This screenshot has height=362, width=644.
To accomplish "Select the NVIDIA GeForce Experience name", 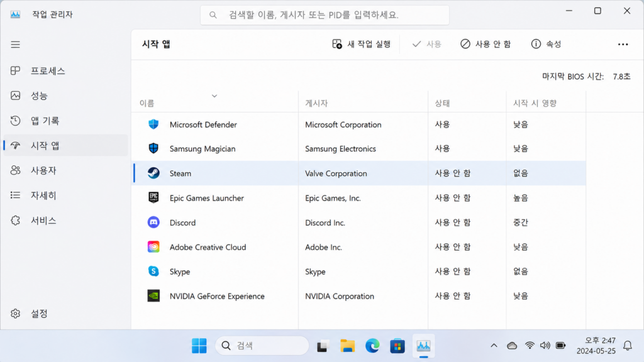I will coord(217,297).
